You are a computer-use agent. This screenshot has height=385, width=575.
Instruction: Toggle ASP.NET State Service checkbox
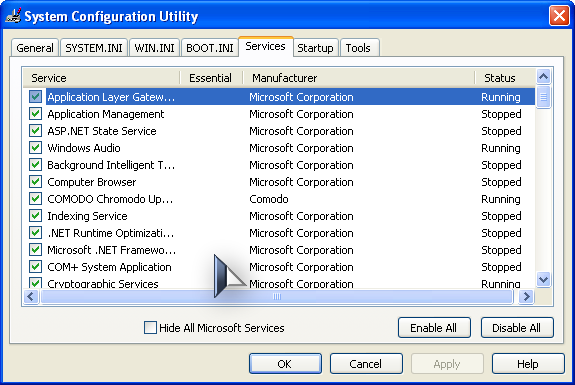(36, 131)
